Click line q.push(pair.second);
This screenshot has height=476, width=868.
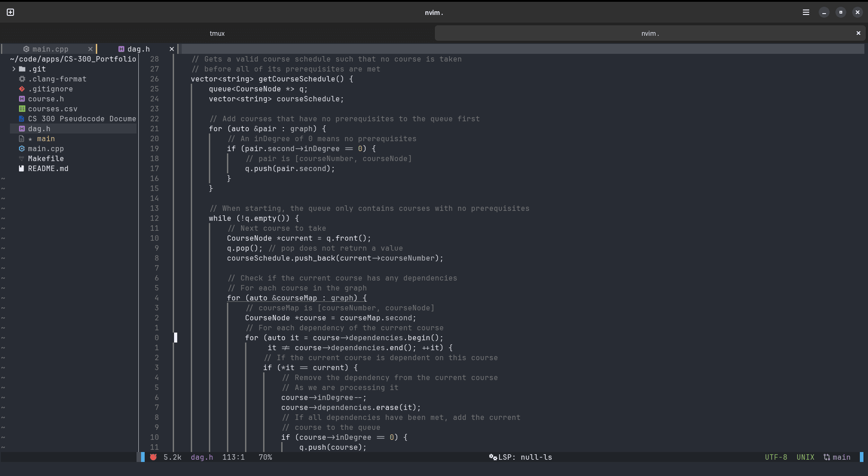point(290,168)
